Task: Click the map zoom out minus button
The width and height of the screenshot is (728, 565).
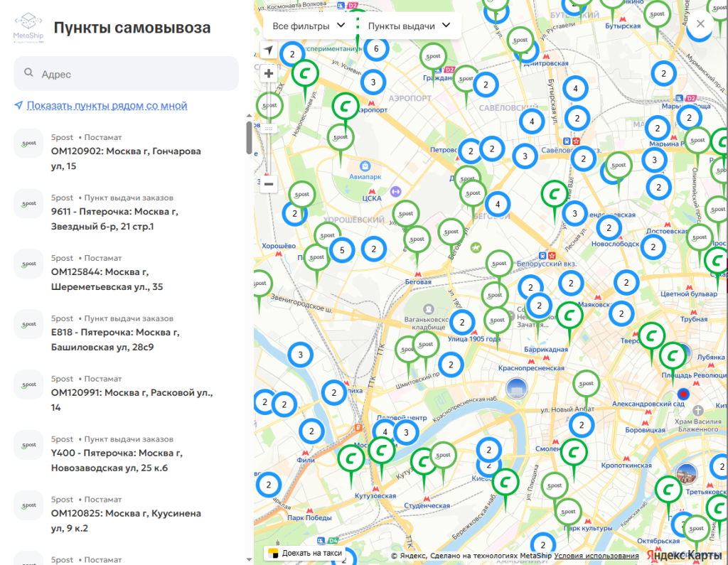Action: [269, 184]
